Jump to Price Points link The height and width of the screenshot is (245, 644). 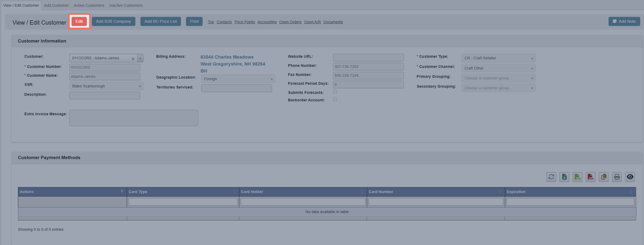pyautogui.click(x=244, y=22)
